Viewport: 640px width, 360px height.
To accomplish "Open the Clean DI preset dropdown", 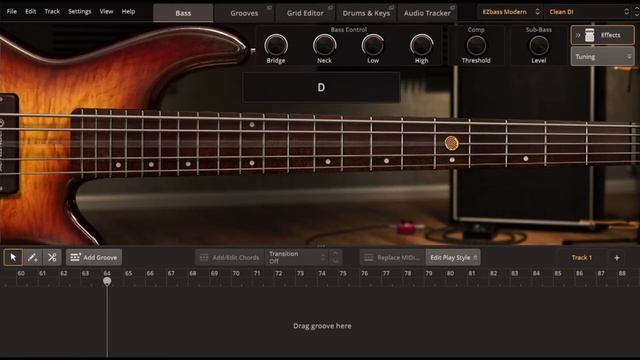I will click(x=588, y=12).
